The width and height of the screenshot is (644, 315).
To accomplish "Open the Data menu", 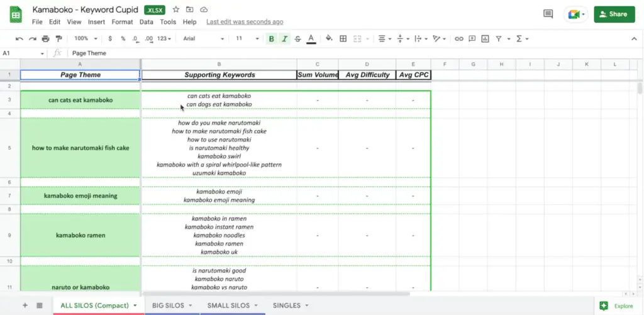I will click(146, 22).
